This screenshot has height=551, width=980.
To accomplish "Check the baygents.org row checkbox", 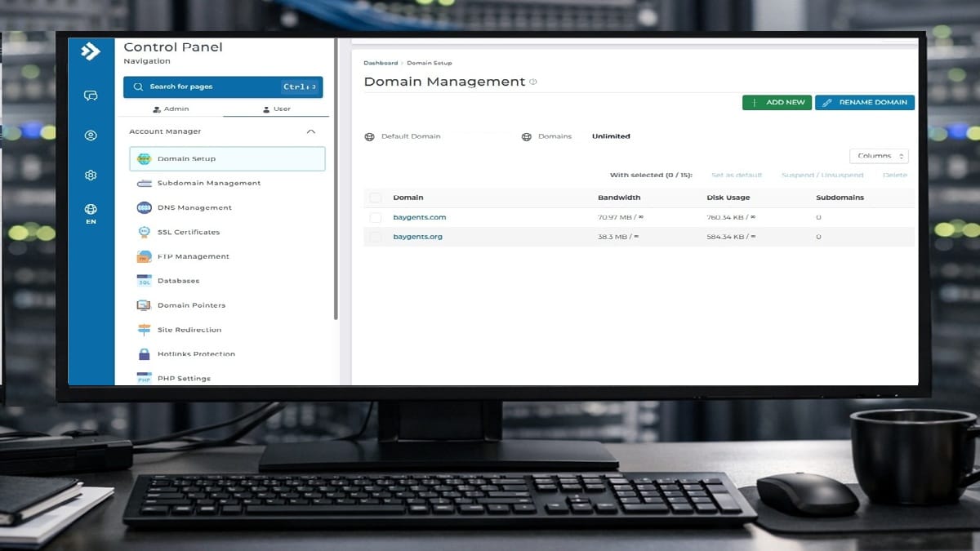I will (x=376, y=237).
